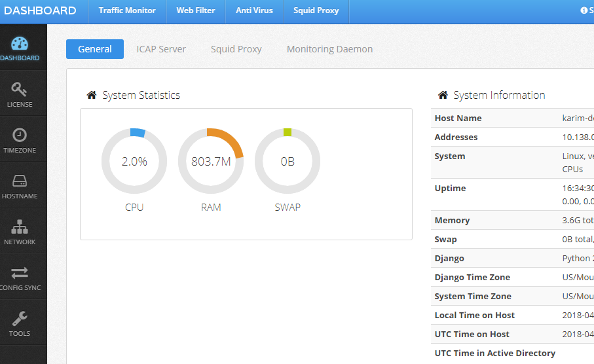This screenshot has height=364, width=594.
Task: Click the Local Time on Host label
Action: 474,315
